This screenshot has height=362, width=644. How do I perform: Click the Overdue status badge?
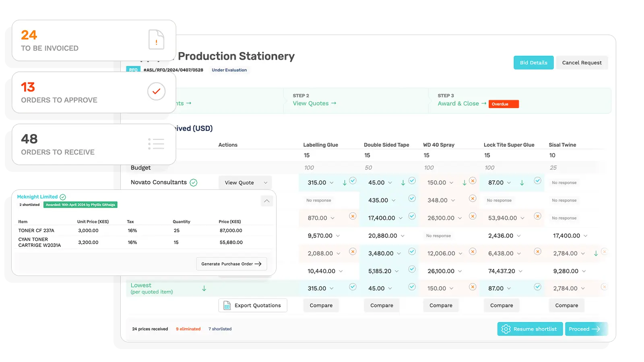(503, 104)
